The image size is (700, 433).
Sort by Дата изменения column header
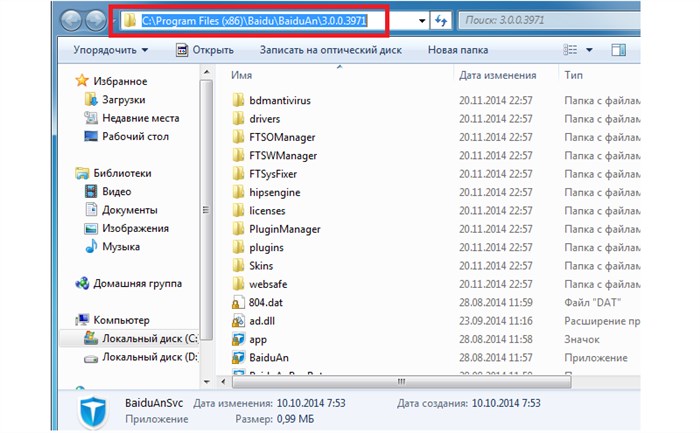[x=497, y=75]
